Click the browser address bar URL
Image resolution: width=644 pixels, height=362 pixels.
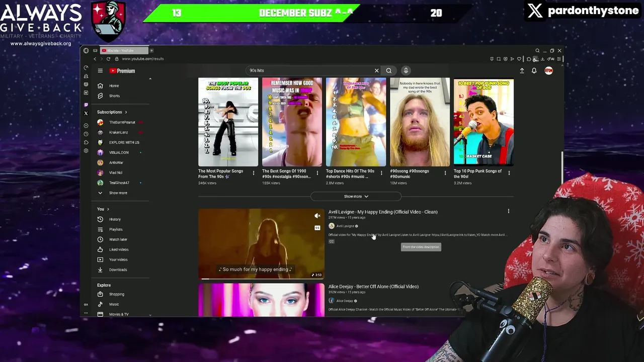click(143, 59)
